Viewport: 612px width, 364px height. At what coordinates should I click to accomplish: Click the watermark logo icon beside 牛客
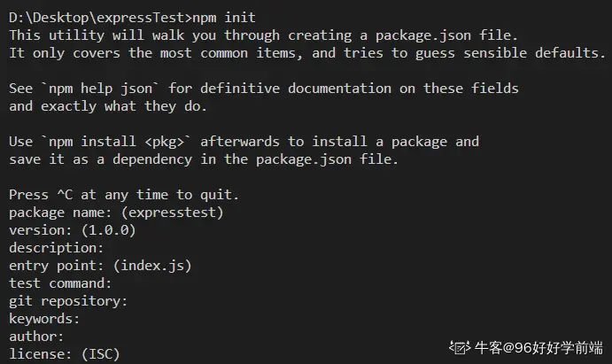point(460,347)
